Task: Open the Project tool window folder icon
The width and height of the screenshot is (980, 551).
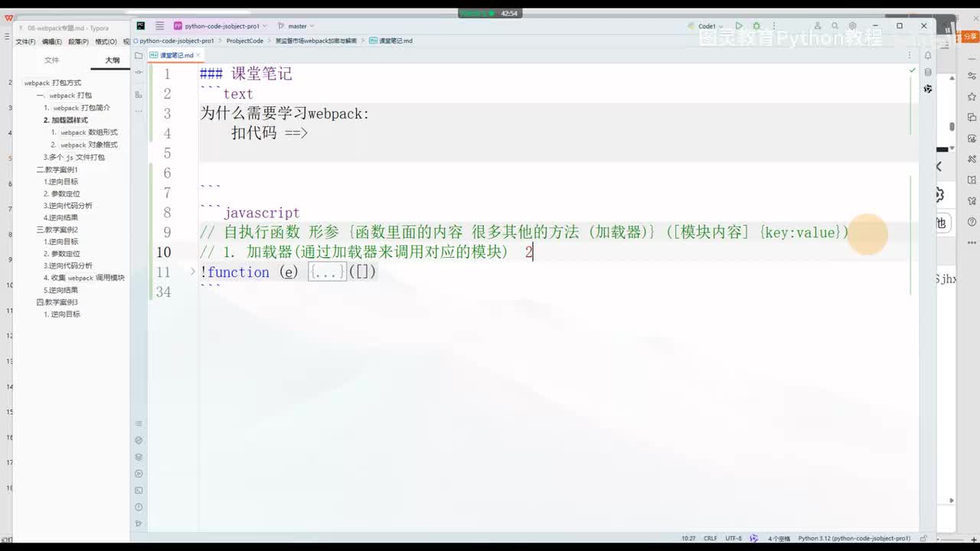Action: (139, 55)
